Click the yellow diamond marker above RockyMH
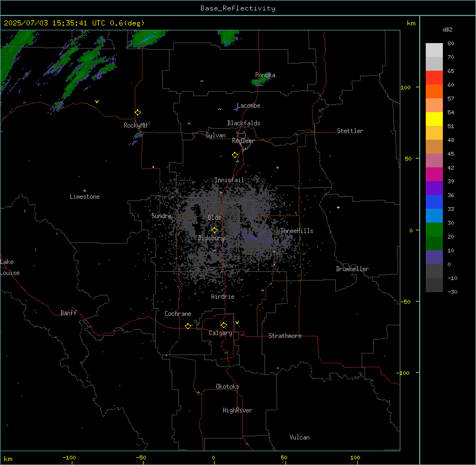 (138, 112)
